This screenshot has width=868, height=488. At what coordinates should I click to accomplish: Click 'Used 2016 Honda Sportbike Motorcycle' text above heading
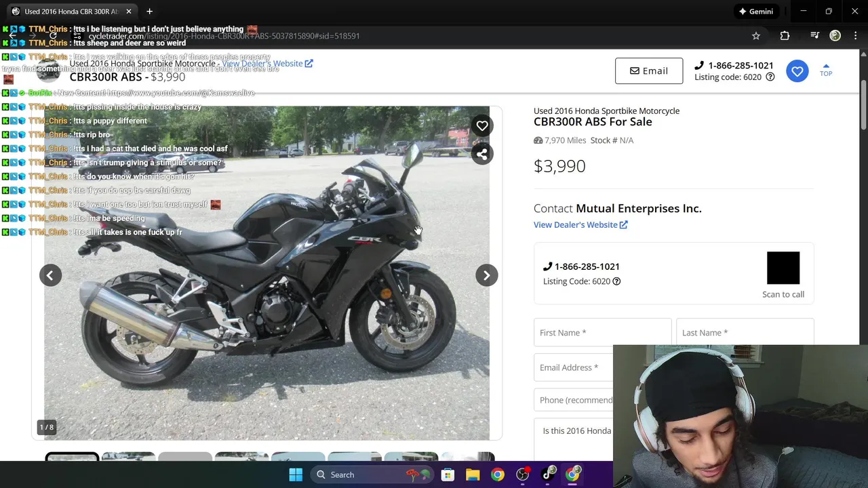click(x=606, y=110)
